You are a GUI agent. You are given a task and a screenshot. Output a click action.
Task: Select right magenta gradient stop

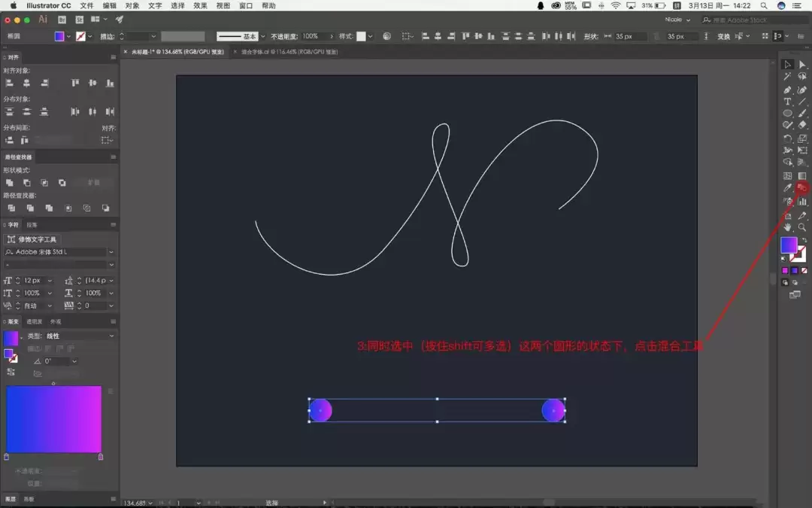pos(101,457)
